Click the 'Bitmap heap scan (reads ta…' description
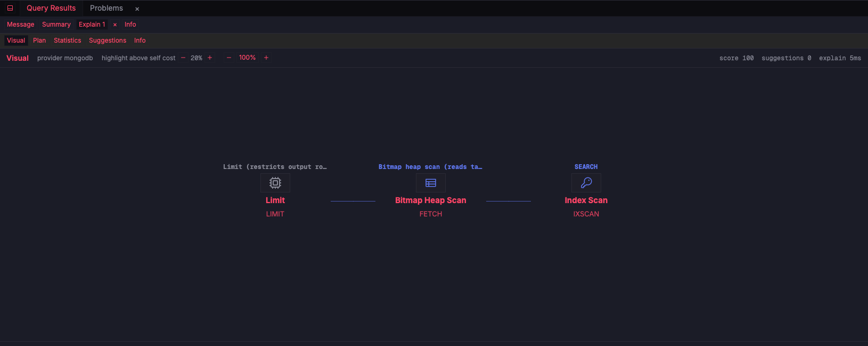This screenshot has width=868, height=346. click(x=431, y=167)
